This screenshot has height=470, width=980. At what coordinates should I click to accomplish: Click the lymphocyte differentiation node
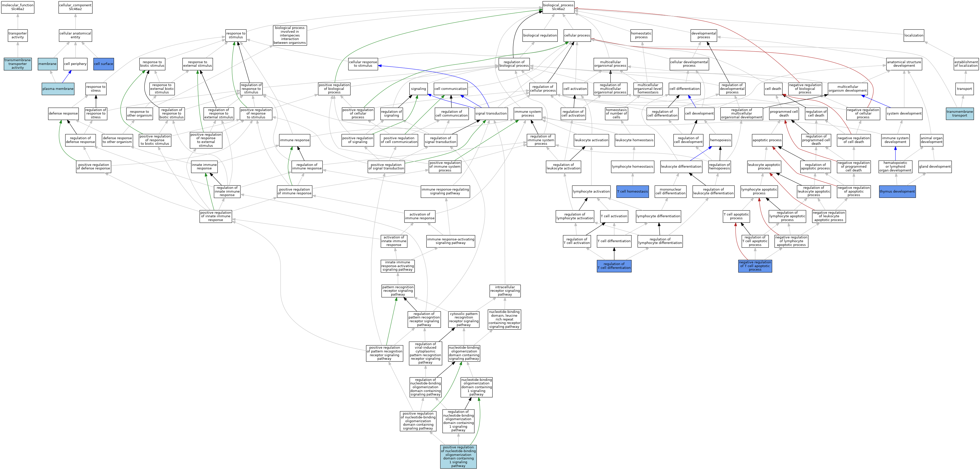pyautogui.click(x=658, y=216)
